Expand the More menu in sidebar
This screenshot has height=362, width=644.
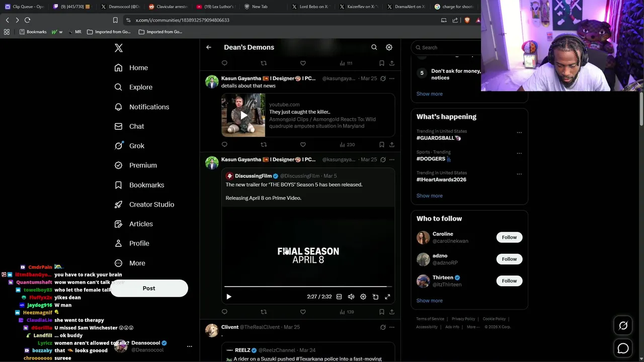(x=129, y=263)
